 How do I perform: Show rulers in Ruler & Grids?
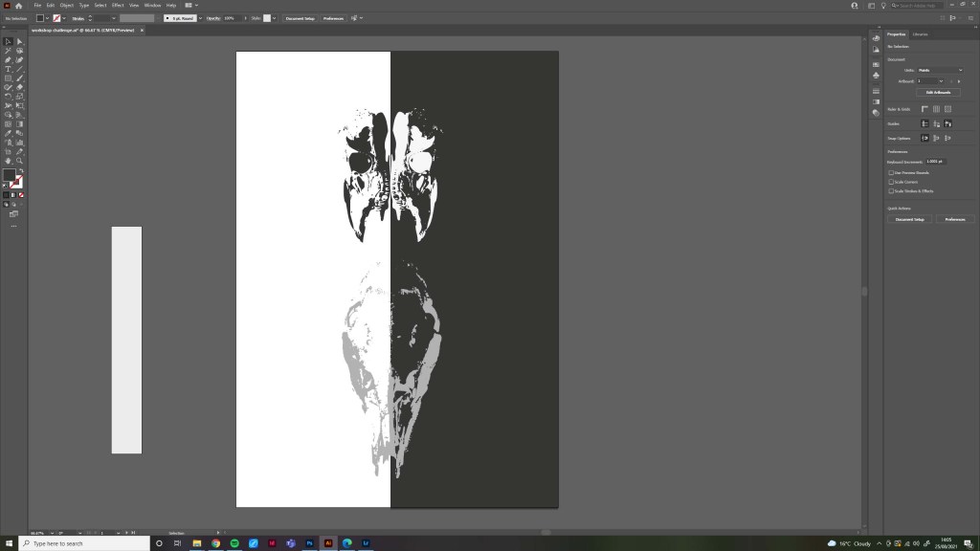[x=924, y=109]
